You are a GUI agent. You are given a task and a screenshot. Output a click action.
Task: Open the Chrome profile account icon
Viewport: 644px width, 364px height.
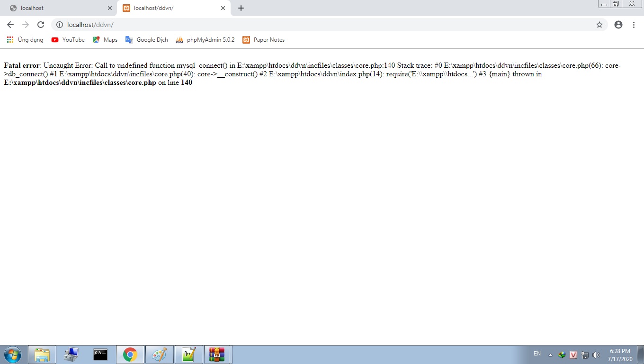point(618,25)
